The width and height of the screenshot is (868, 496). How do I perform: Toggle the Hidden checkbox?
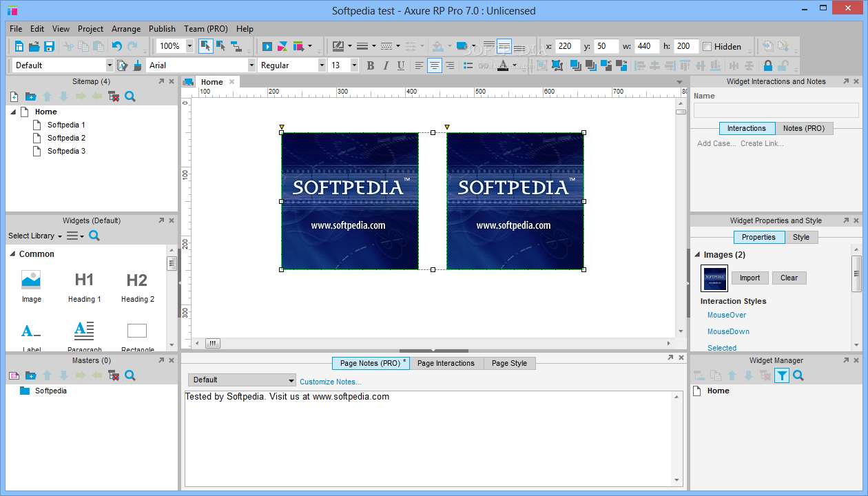pos(707,46)
